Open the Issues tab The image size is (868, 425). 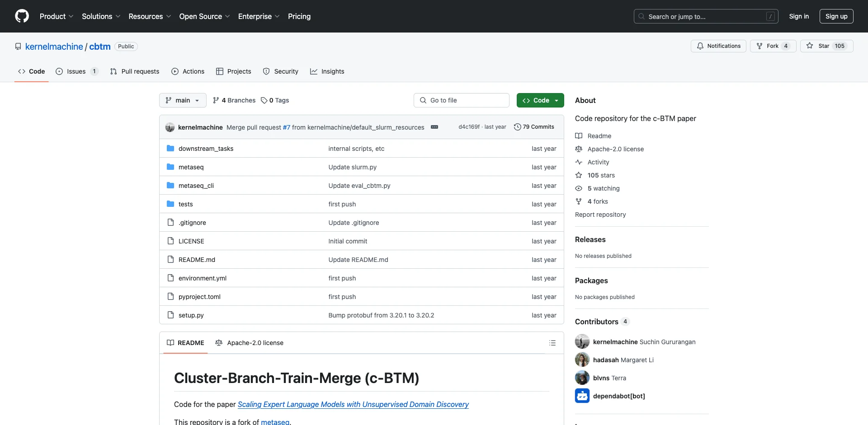click(77, 71)
